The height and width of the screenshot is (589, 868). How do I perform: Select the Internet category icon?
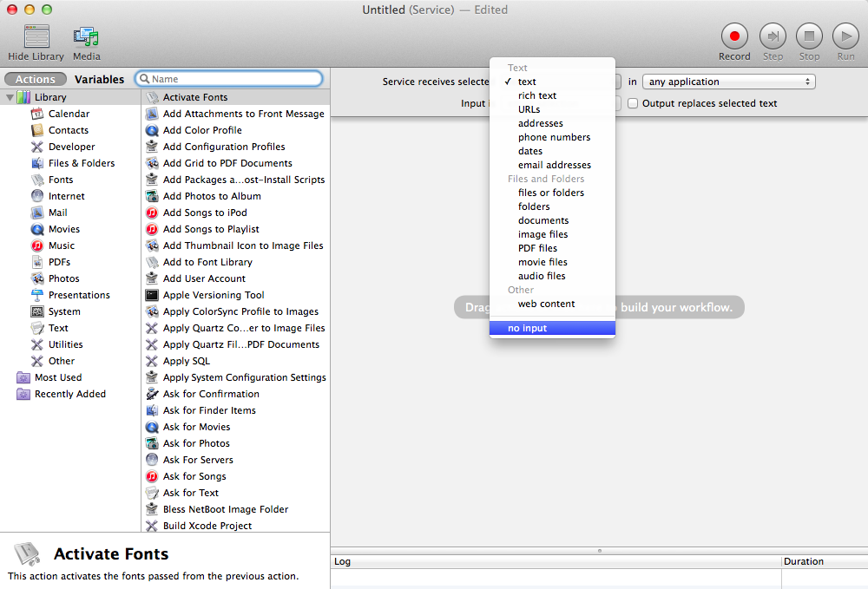(37, 196)
